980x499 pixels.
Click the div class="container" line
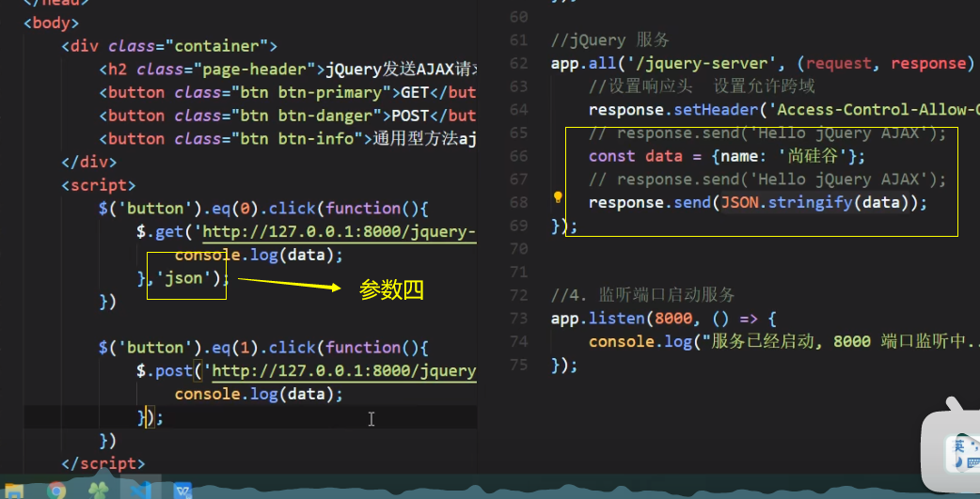168,46
